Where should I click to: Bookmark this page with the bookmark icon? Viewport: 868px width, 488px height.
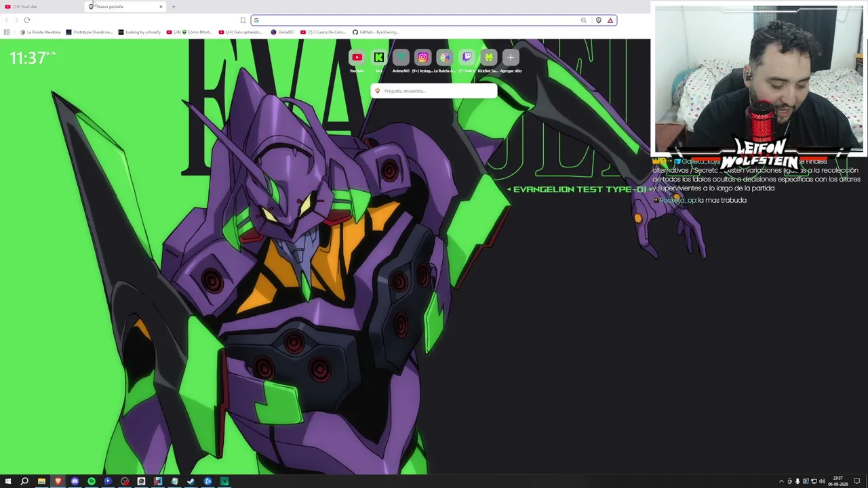(x=243, y=20)
